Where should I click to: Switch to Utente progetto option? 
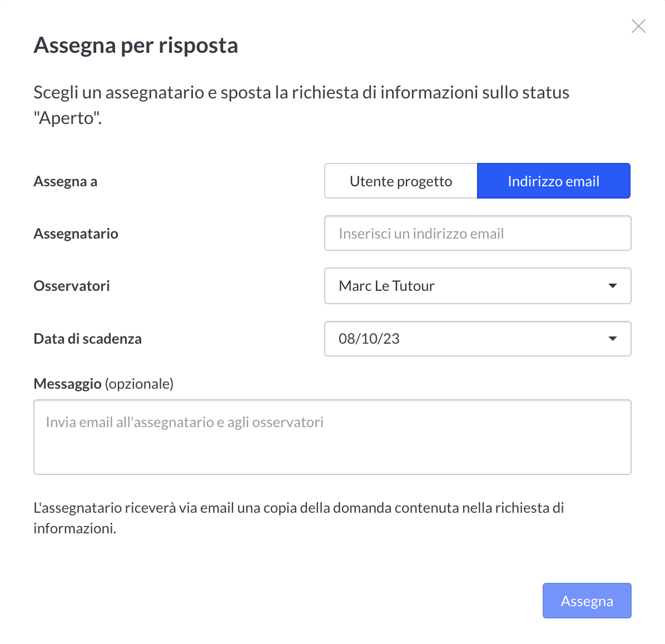401,181
